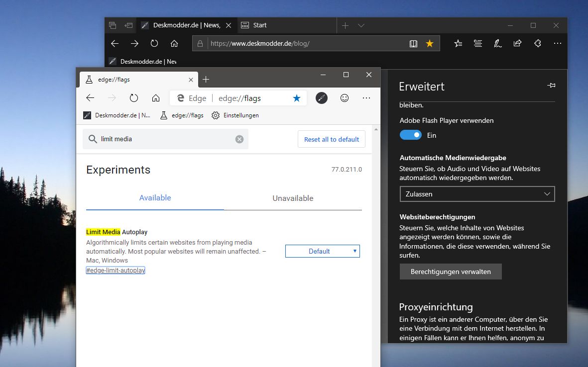Pin the Erweitert settings pane
This screenshot has width=588, height=367.
pyautogui.click(x=551, y=86)
